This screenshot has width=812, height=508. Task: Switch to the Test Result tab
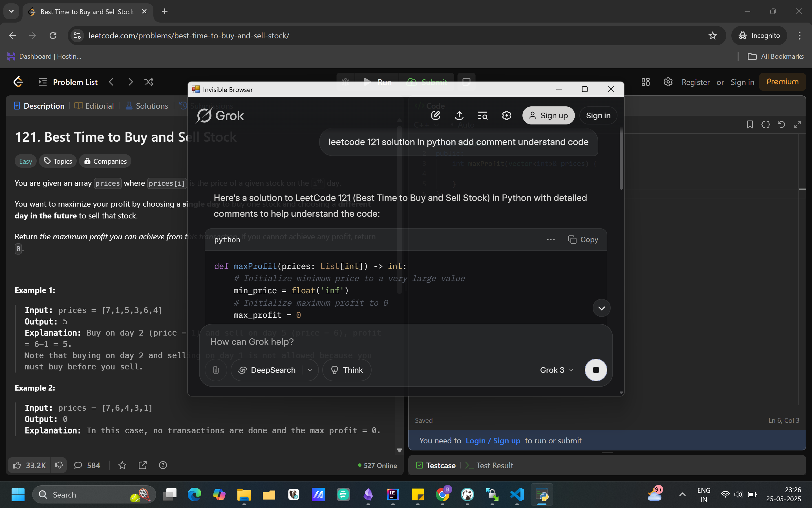489,465
